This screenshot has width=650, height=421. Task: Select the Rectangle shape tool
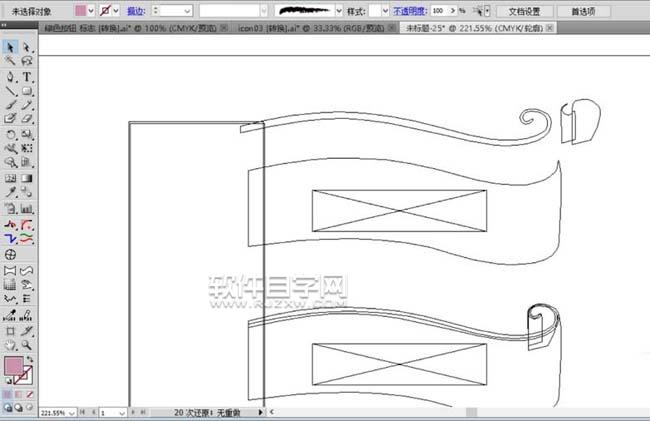pyautogui.click(x=27, y=91)
